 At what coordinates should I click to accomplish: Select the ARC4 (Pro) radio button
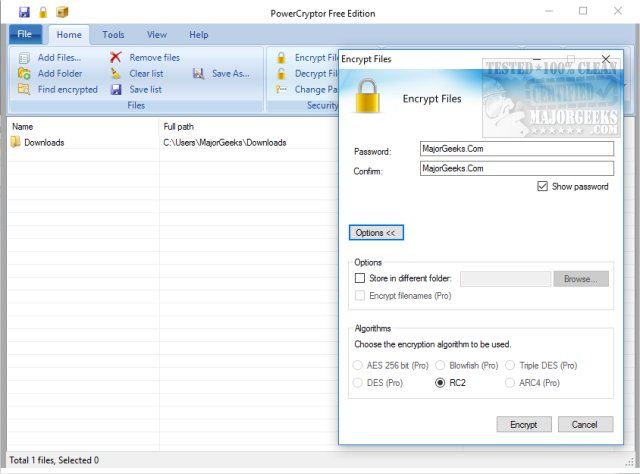pos(510,383)
